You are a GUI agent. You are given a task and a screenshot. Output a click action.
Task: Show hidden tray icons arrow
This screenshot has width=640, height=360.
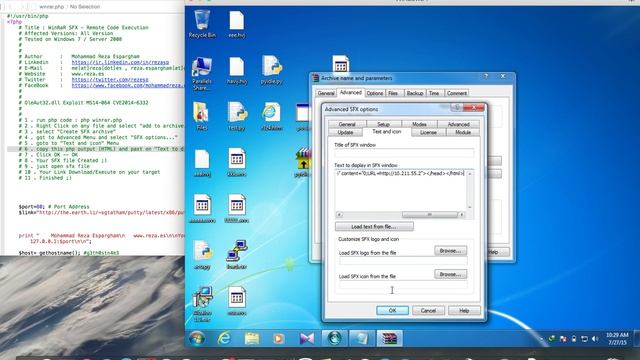(542, 339)
